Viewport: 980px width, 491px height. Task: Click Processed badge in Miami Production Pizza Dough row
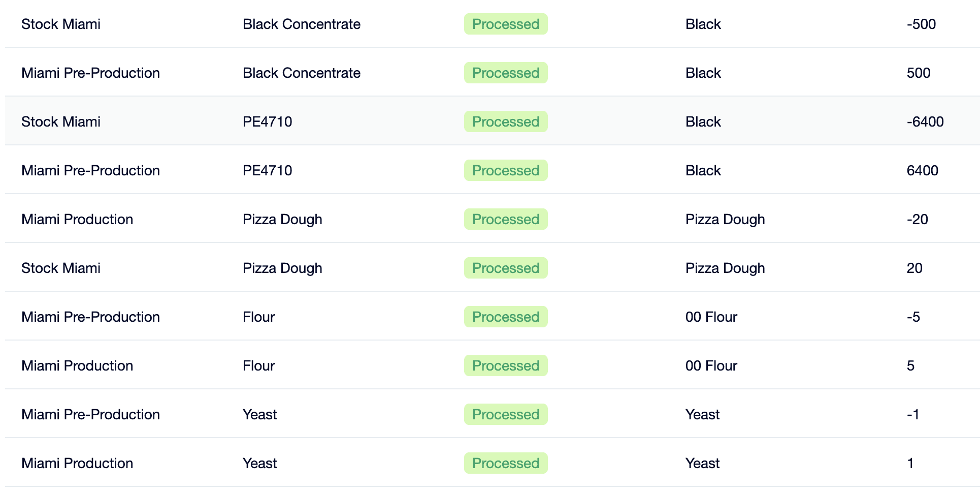[506, 219]
